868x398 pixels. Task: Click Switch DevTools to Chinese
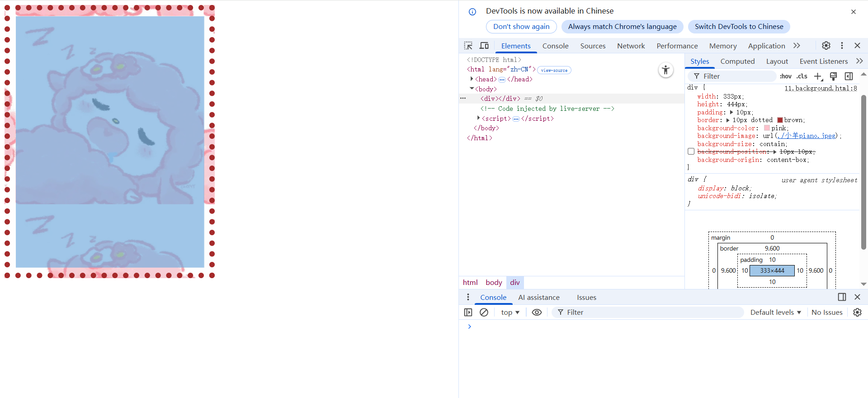[x=739, y=27]
